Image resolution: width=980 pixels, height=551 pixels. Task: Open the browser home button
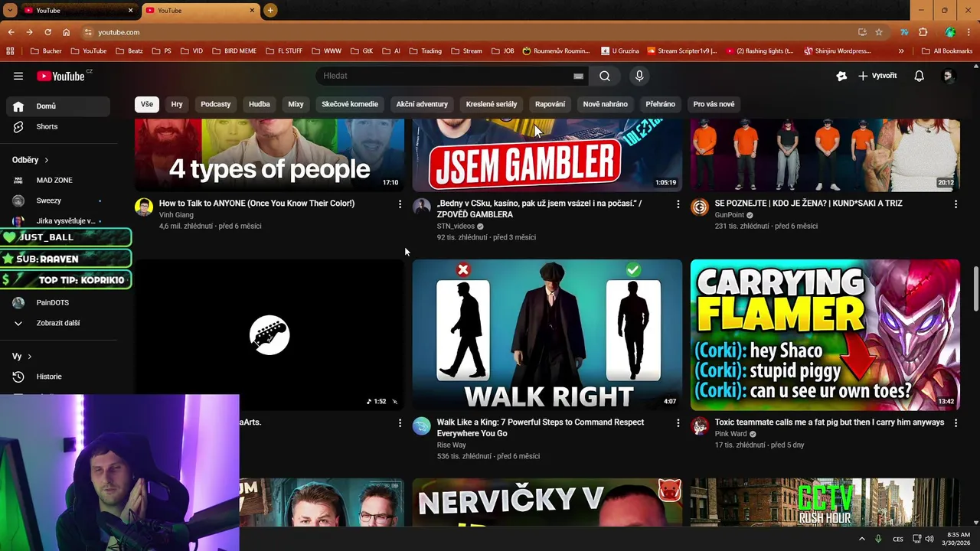tap(67, 32)
